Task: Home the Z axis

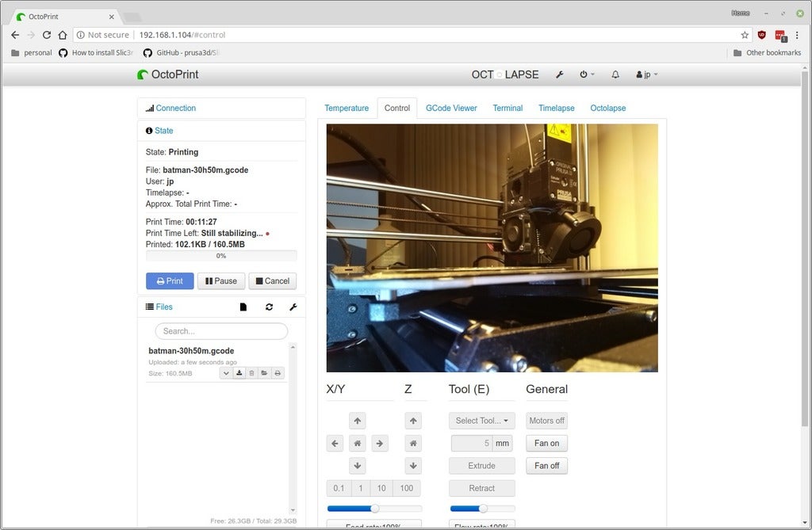Action: (x=413, y=443)
